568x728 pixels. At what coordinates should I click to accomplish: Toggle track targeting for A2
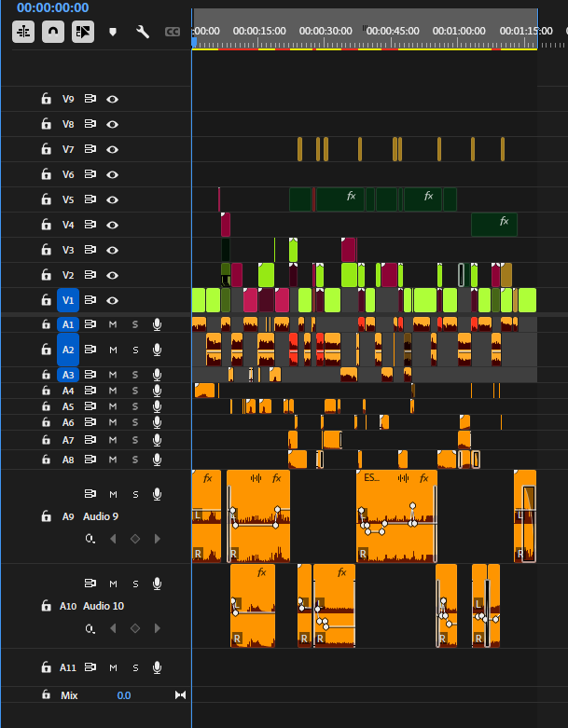click(68, 350)
